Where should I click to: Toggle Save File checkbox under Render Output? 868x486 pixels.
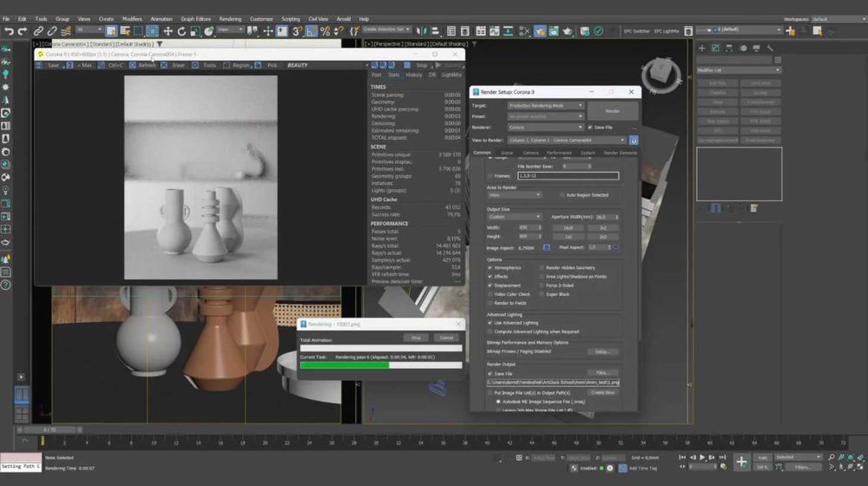click(x=490, y=374)
